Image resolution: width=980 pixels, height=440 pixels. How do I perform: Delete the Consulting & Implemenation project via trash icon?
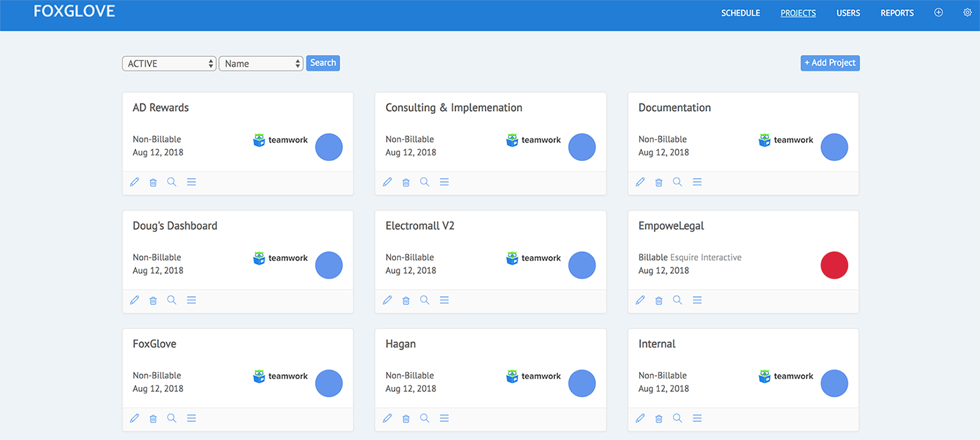coord(406,182)
